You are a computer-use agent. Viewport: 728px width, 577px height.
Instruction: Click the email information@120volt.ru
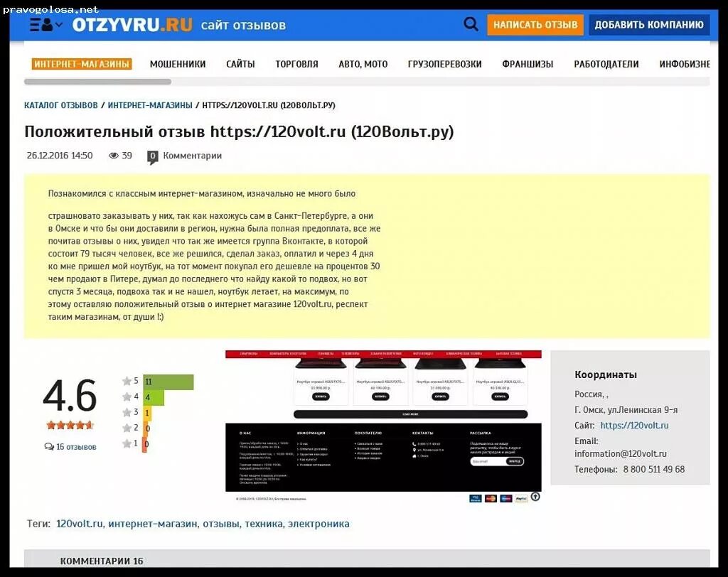coord(620,453)
